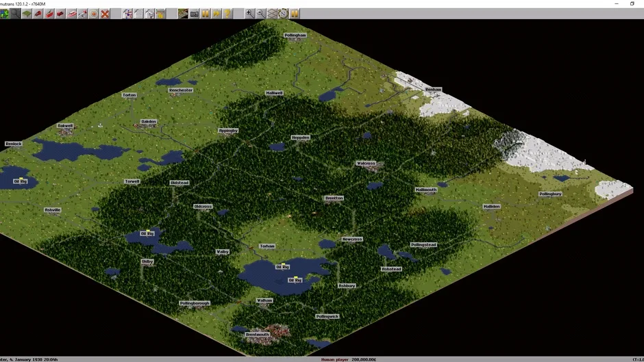Open the building and finance list icon

pyautogui.click(x=149, y=14)
